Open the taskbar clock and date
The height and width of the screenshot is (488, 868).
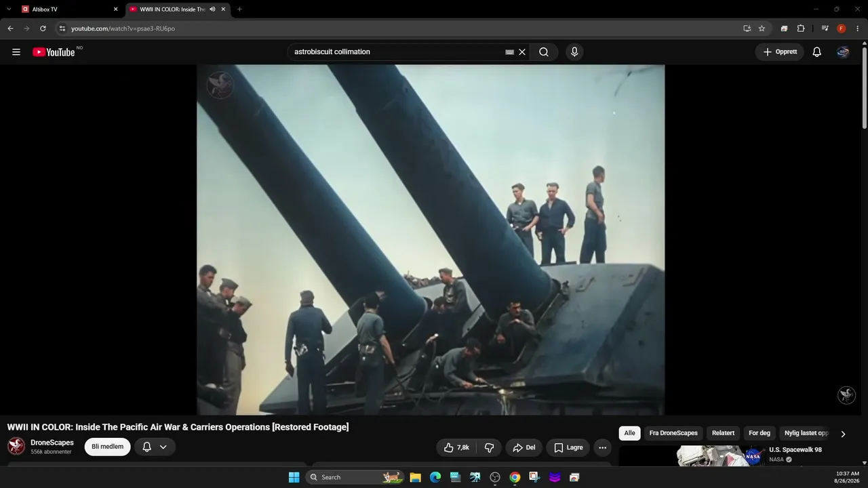pos(847,477)
